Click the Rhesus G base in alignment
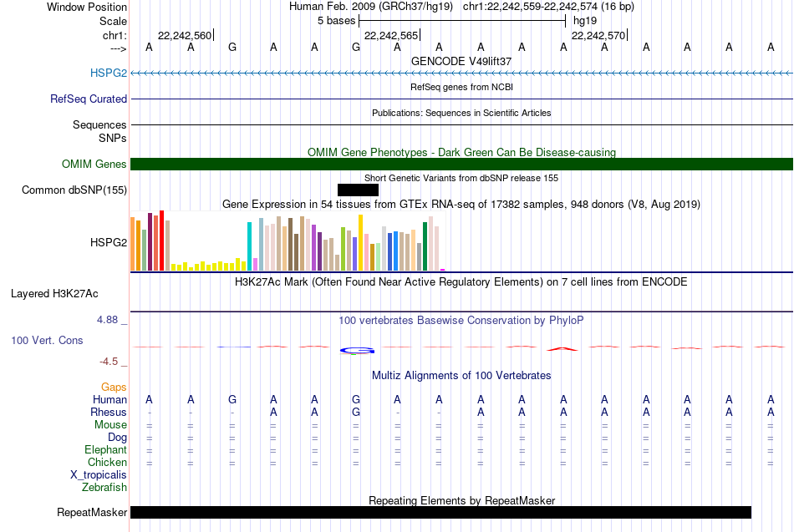 pos(356,412)
